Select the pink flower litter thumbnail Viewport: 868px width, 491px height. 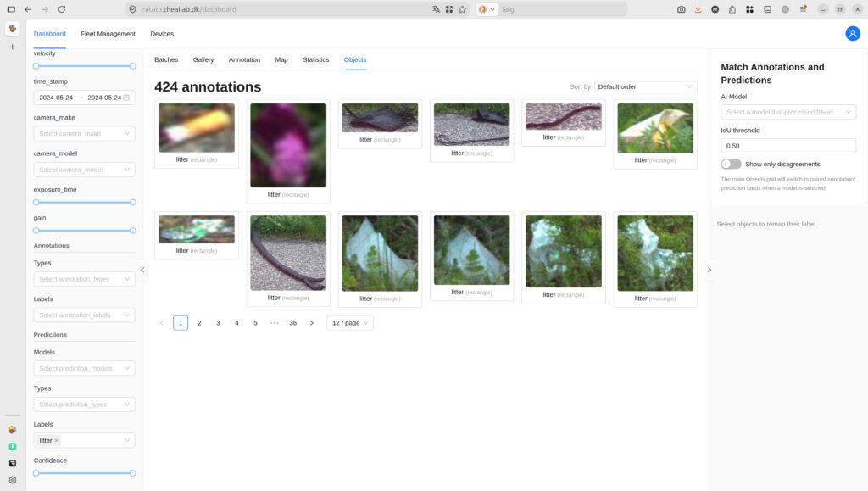coord(288,145)
